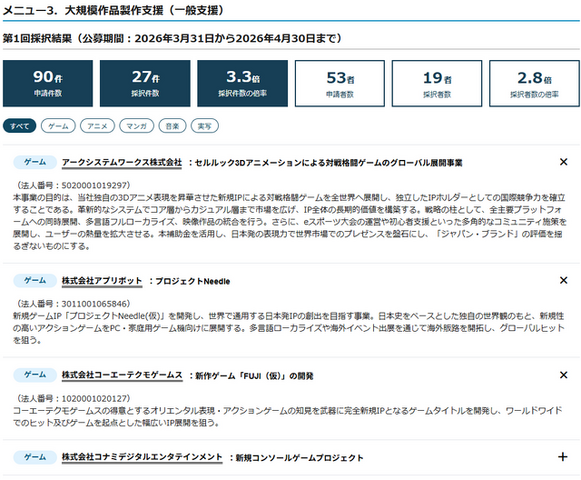This screenshot has height=480, width=581.
Task: Filter results by マンガ category
Action: tap(137, 126)
